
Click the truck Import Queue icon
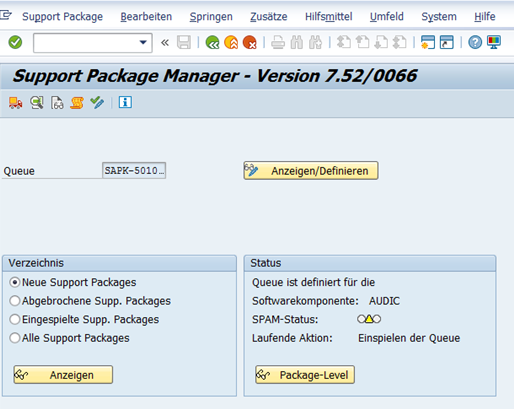(15, 103)
